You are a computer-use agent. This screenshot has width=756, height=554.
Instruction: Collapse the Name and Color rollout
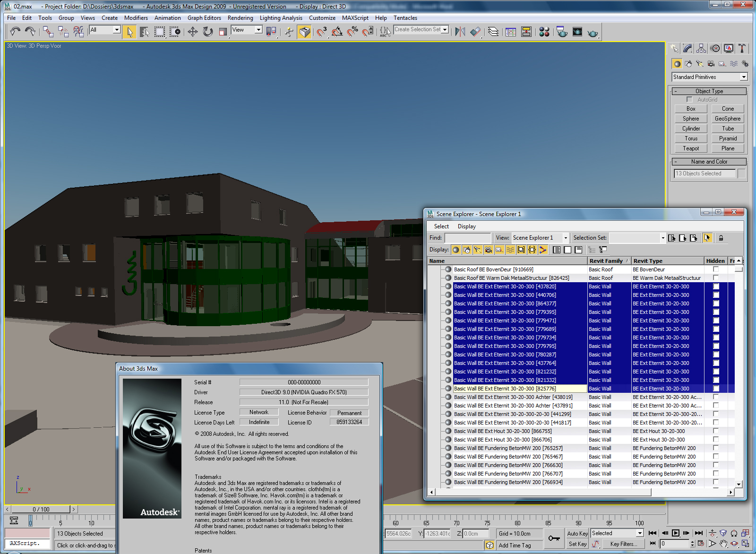pos(709,162)
